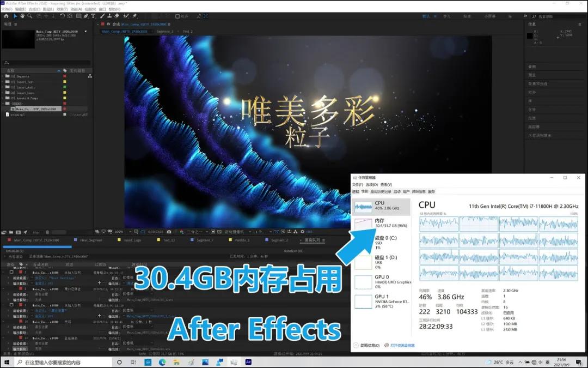Screen dimensions: 588x368
Task: Click 简略信息 button in Task Manager
Action: pyautogui.click(x=369, y=345)
